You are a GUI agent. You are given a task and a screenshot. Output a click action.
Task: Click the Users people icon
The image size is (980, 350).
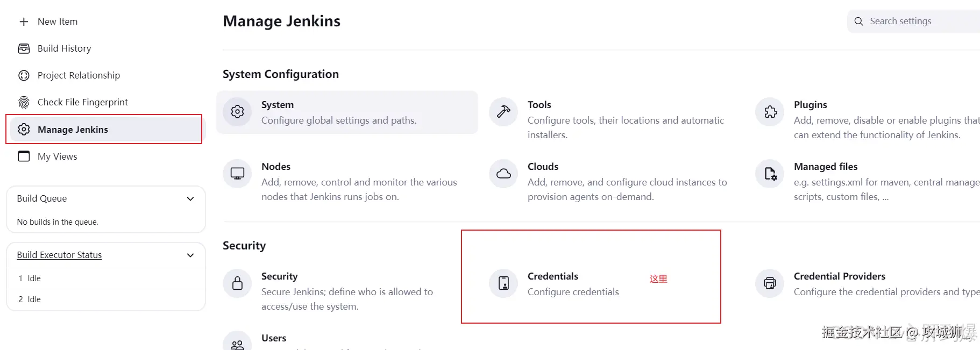[237, 344]
